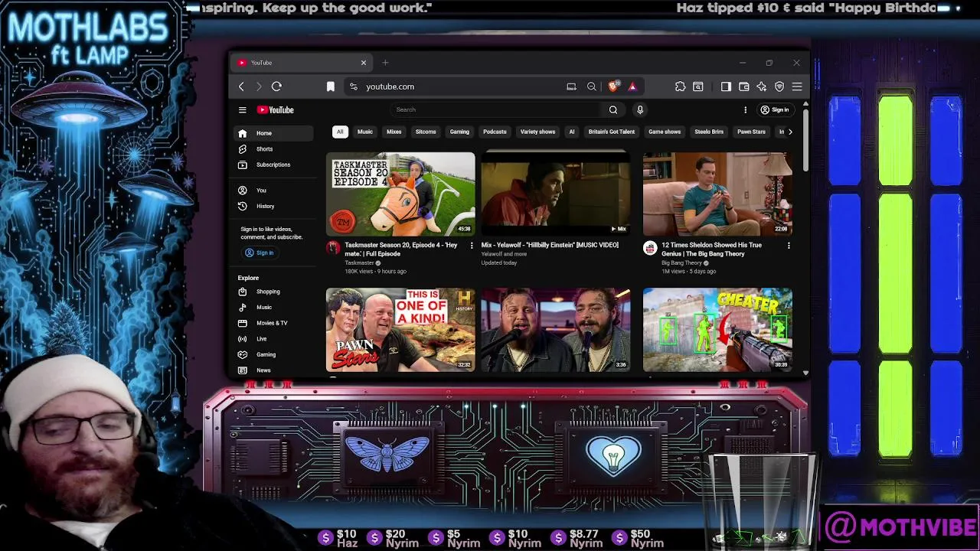This screenshot has width=980, height=551.
Task: Open Shopping under Explore
Action: 273,292
